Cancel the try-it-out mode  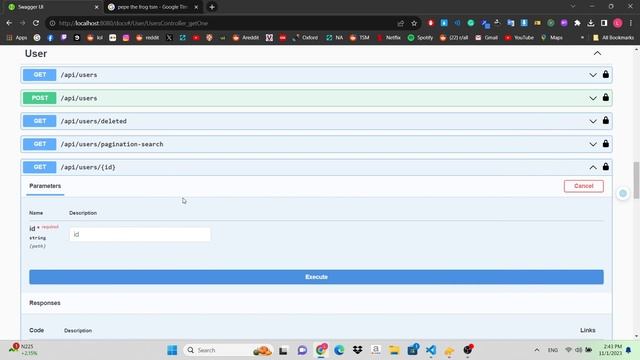584,186
